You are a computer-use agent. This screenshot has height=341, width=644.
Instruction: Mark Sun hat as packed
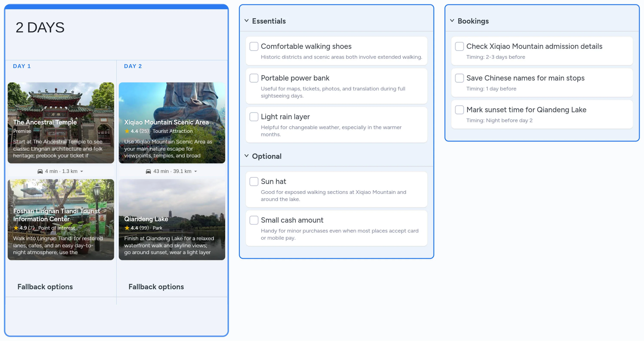tap(254, 182)
